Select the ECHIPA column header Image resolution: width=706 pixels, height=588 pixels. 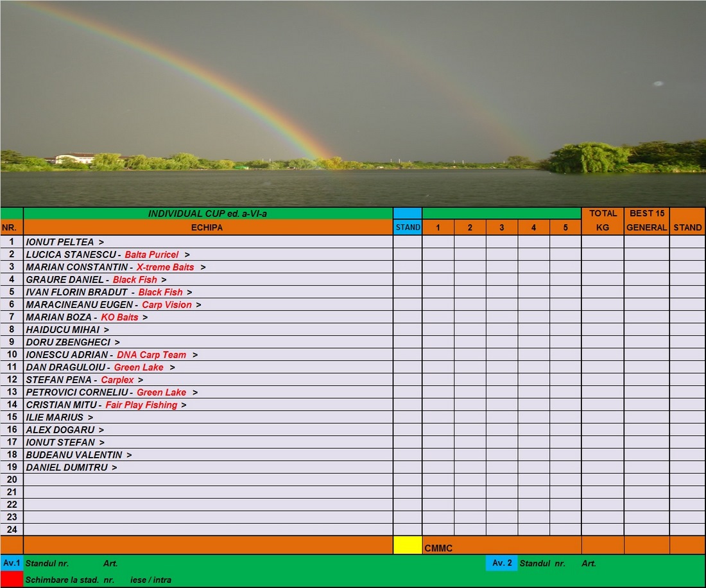[x=207, y=227]
